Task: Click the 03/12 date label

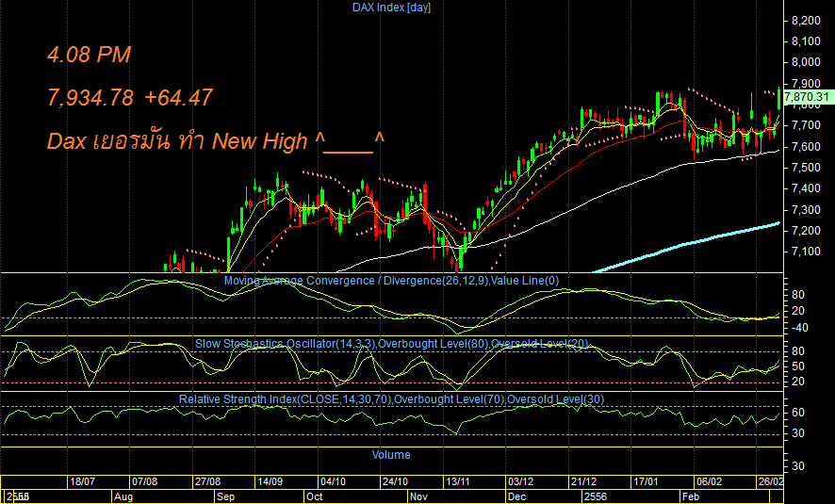Action: 521,481
